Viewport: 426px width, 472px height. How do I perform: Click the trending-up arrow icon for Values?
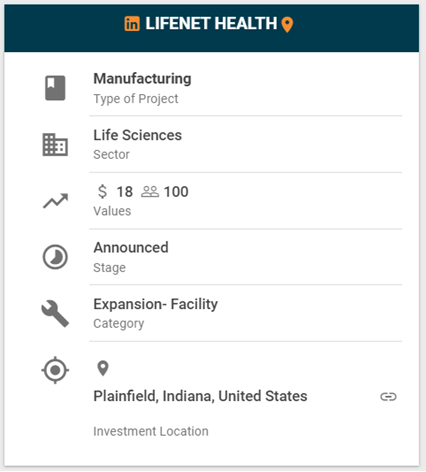(55, 201)
